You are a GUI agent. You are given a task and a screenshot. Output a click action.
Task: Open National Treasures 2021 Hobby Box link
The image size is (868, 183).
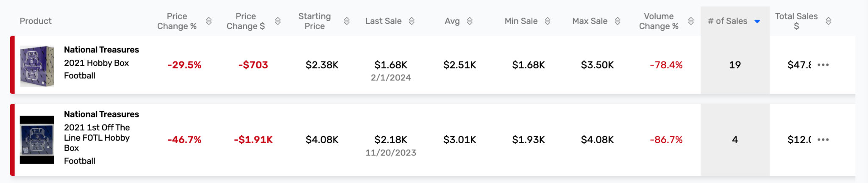(101, 63)
